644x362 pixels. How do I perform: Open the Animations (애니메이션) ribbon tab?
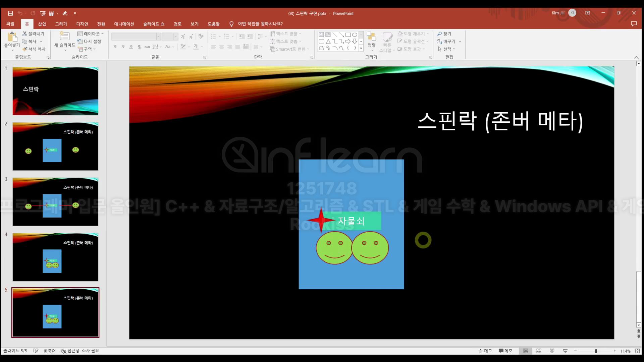tap(124, 24)
